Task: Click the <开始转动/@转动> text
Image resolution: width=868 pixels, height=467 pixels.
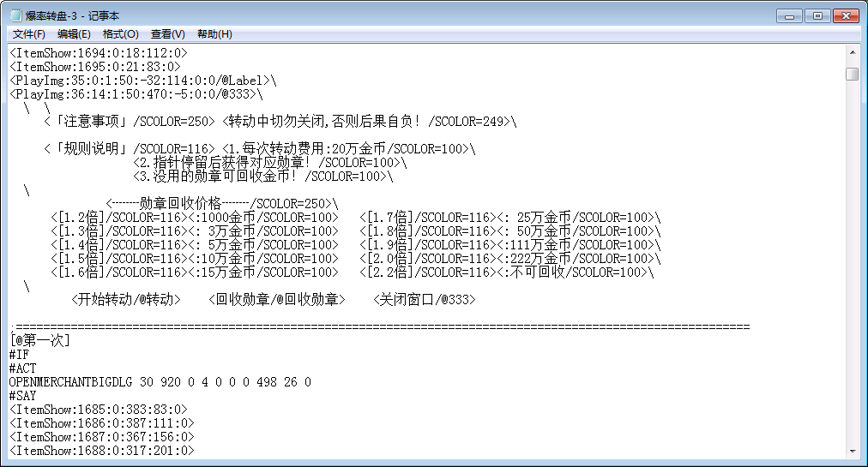Action: click(x=125, y=300)
